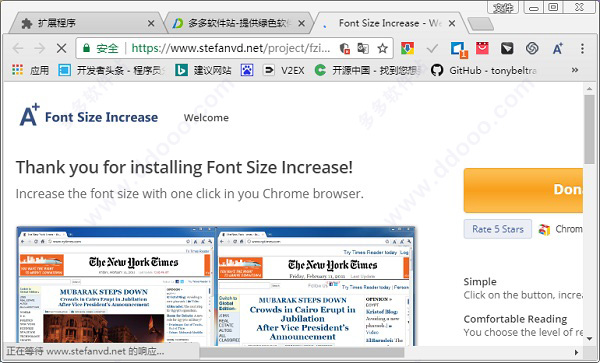Click the horizontal scrollbar thumb
This screenshot has width=600, height=363.
click(x=302, y=352)
